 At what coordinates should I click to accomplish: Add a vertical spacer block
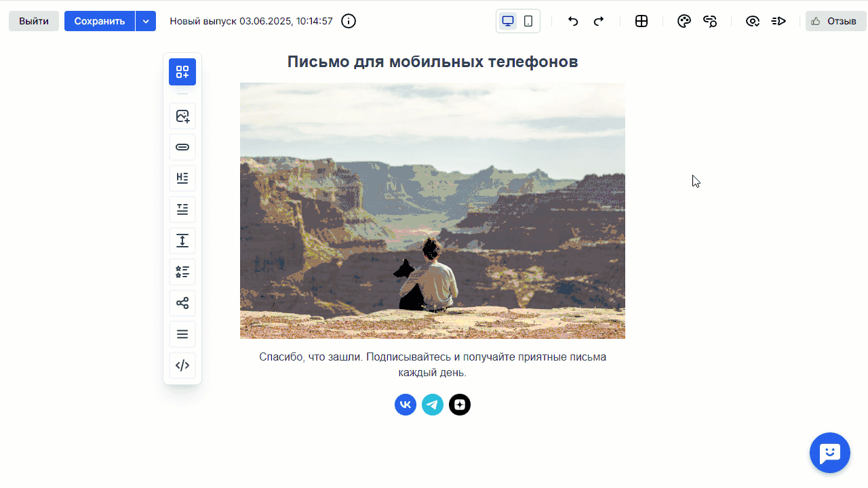point(182,241)
